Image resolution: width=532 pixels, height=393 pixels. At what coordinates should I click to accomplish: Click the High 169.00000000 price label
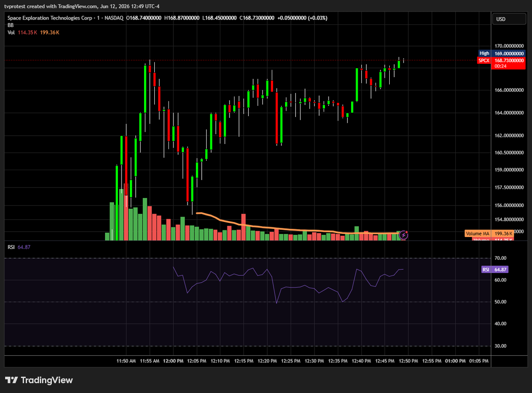click(x=502, y=53)
